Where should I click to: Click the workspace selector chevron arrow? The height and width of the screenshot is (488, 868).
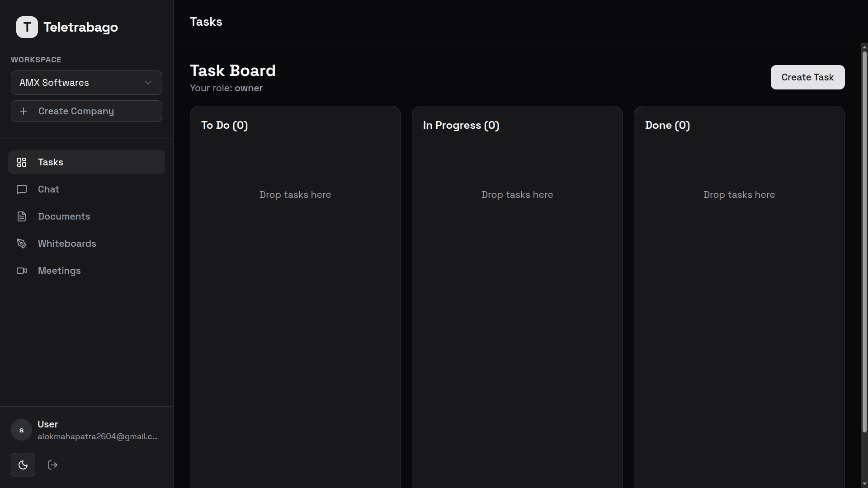(x=148, y=83)
